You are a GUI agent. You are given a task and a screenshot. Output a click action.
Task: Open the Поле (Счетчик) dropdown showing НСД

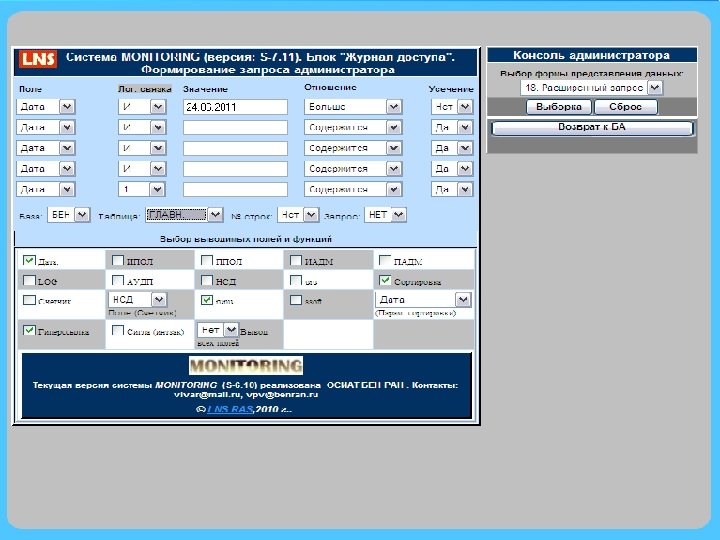tap(138, 300)
